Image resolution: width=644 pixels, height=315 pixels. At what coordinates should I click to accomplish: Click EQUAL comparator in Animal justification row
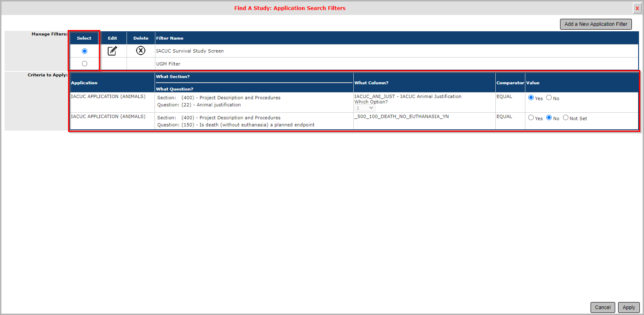click(504, 96)
